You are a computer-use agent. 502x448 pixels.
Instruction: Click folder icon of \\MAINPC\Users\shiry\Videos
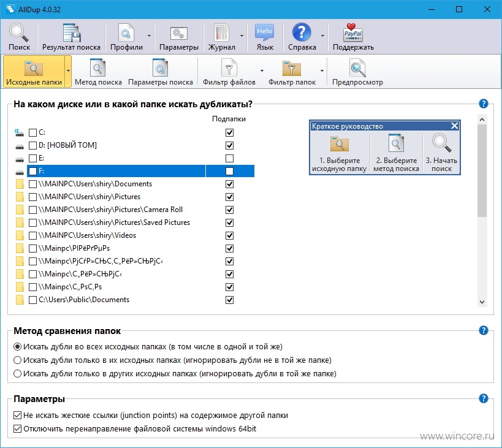[20, 235]
